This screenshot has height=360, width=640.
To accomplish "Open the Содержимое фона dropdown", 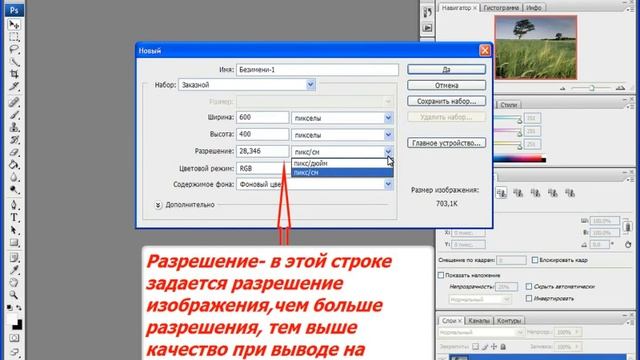I will click(315, 184).
